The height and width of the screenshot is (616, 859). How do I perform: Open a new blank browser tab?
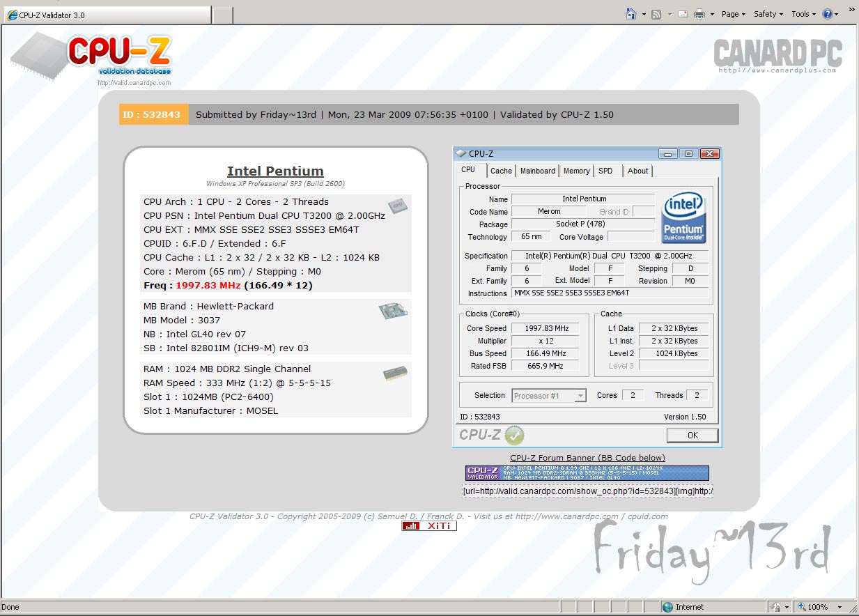[x=222, y=15]
